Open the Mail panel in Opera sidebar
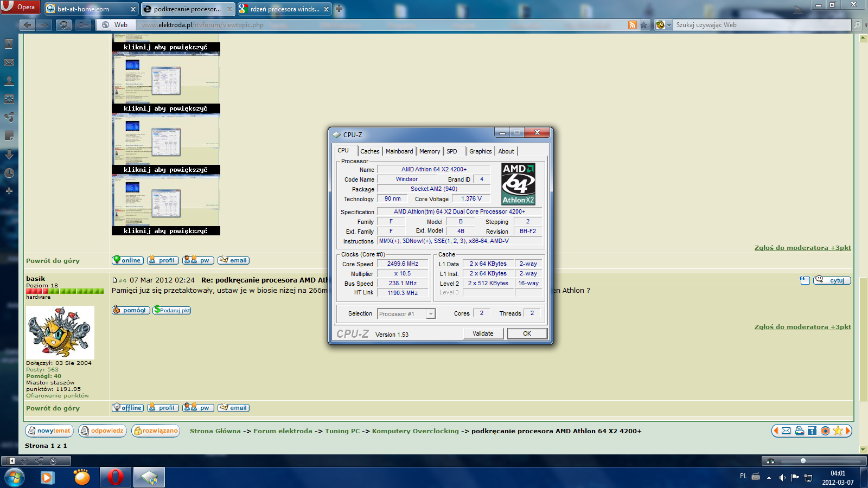Viewport: 868px width, 488px height. coord(9,62)
